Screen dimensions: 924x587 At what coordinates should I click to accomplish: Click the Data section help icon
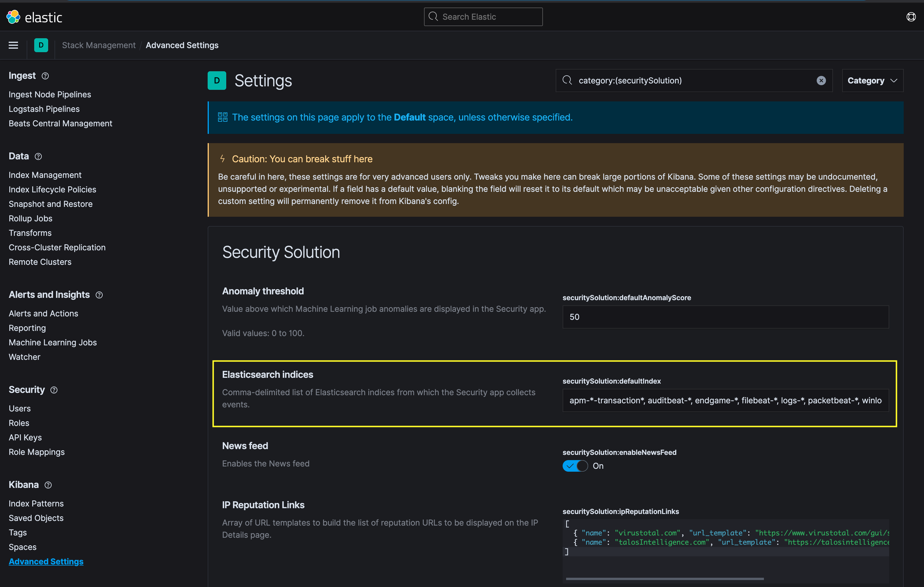coord(38,156)
